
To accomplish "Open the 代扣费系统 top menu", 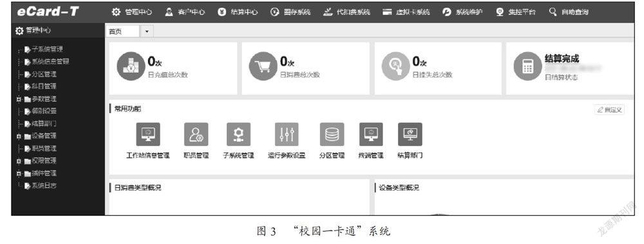I will click(x=346, y=12).
